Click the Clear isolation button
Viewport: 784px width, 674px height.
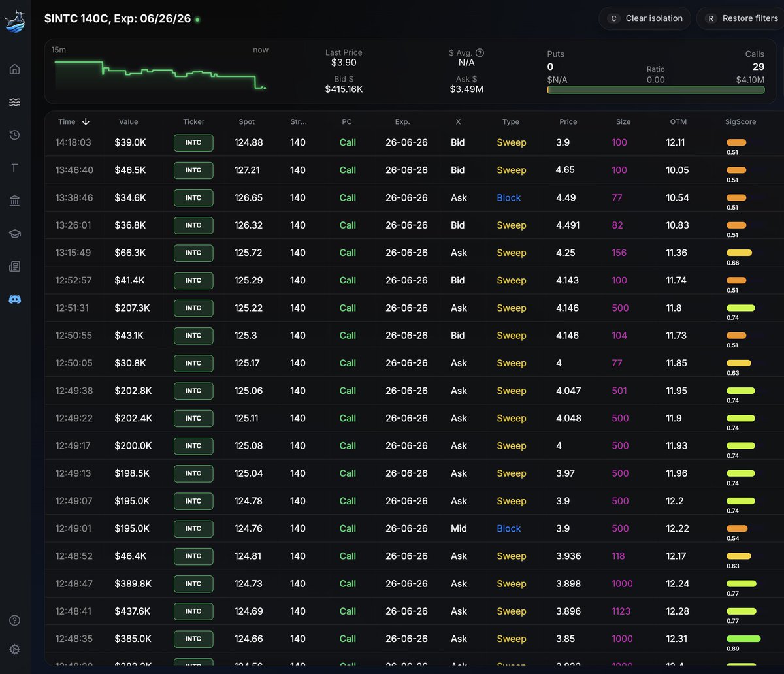coord(645,18)
